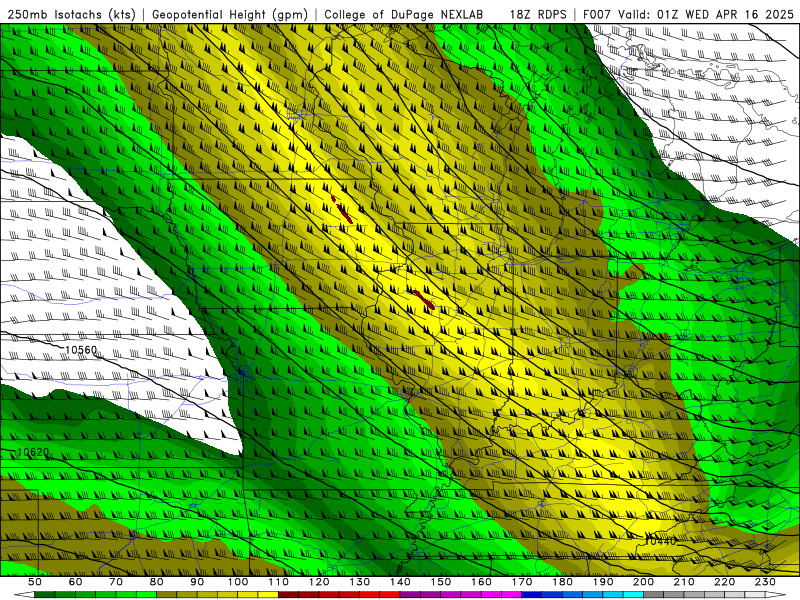Click the 110 value on the color scale

[x=279, y=582]
